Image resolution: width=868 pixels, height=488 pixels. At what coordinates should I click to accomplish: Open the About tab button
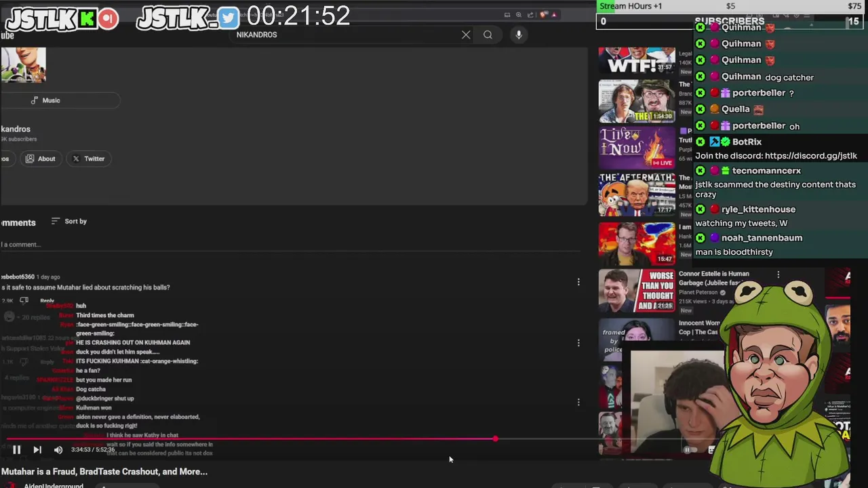(40, 159)
